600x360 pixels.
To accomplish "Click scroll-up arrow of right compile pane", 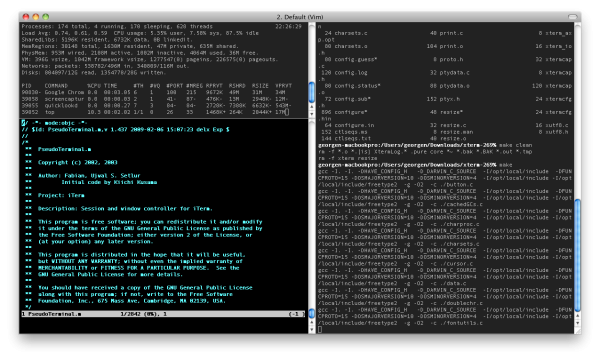I will [577, 316].
